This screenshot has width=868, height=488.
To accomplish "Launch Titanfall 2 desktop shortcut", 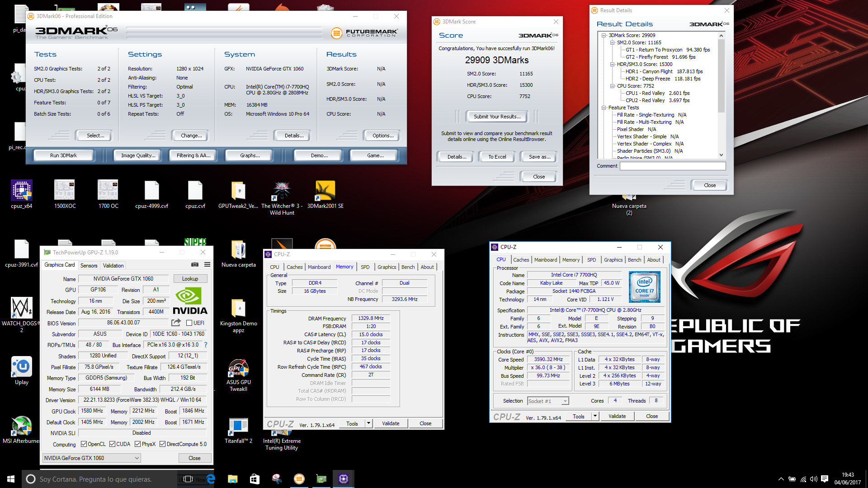I will (x=238, y=430).
